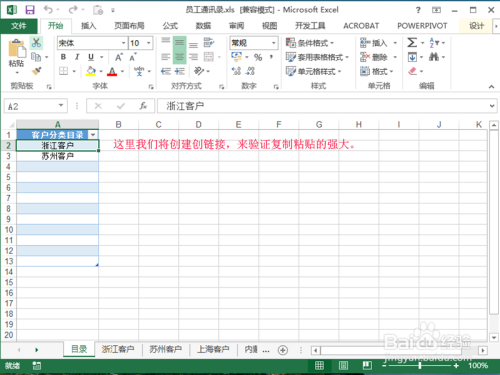Click the Sort and Filter icon

coord(434,43)
